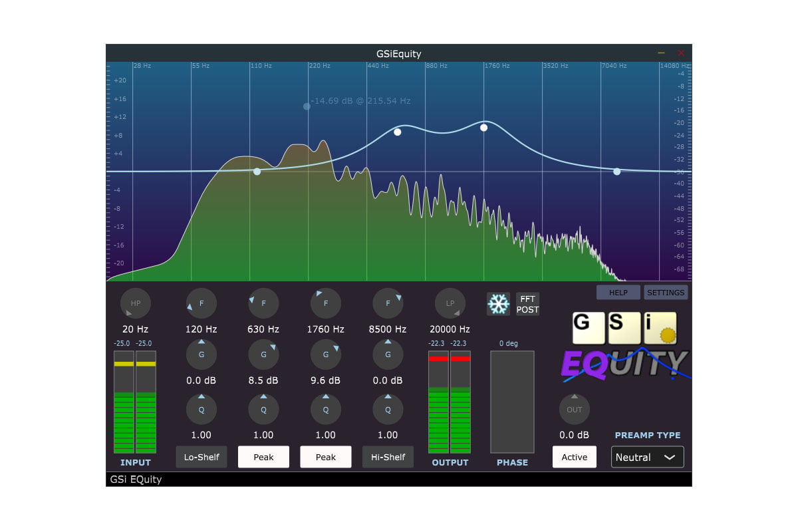The height and width of the screenshot is (532, 798).
Task: Minimize the GSiEquity window
Action: coord(661,53)
